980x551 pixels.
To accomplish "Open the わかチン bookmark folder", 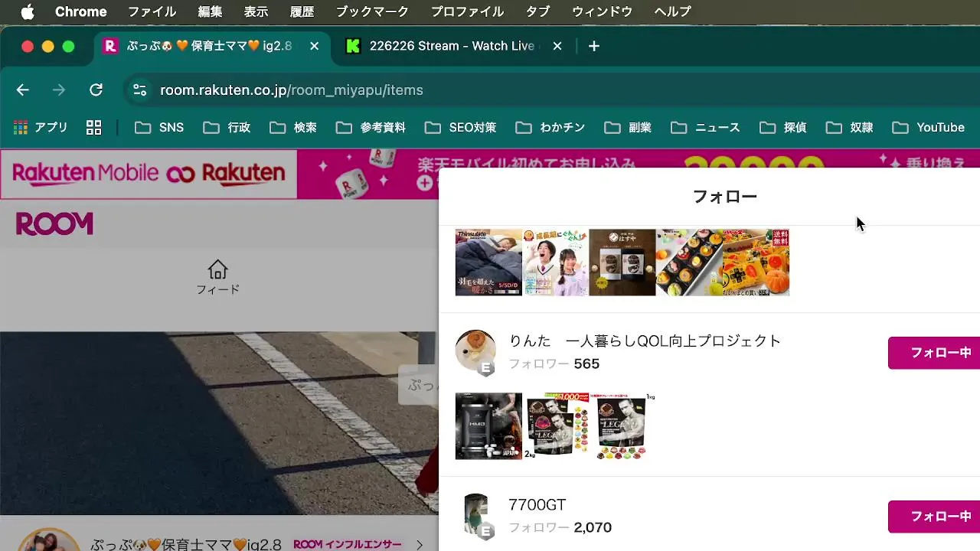I will [550, 128].
